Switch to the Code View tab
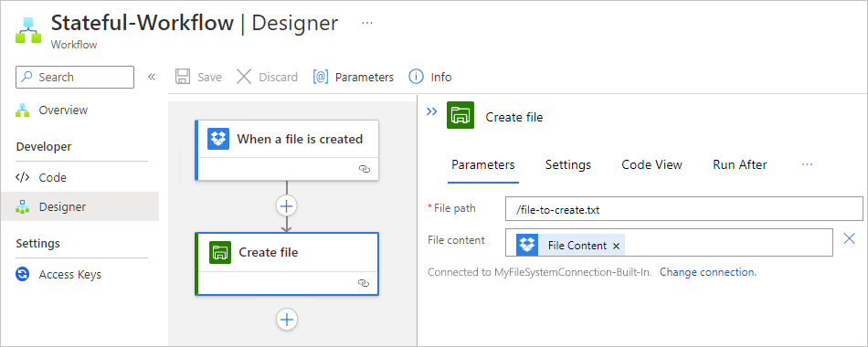Viewport: 868px width, 347px height. 651,165
